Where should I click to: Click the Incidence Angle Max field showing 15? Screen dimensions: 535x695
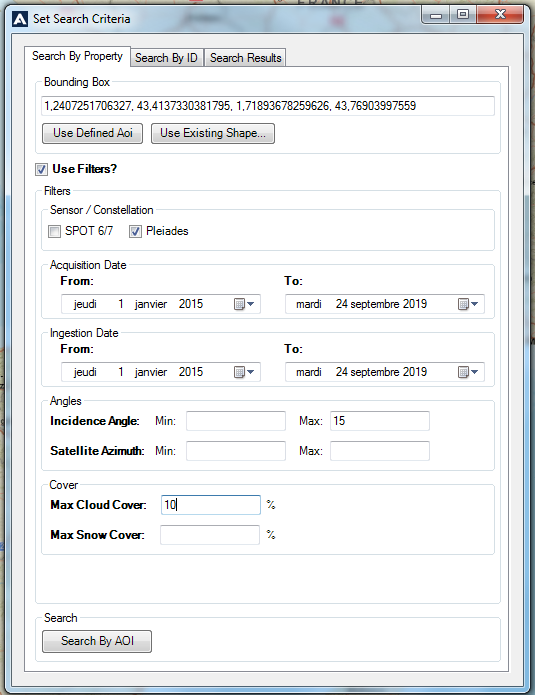tap(380, 421)
